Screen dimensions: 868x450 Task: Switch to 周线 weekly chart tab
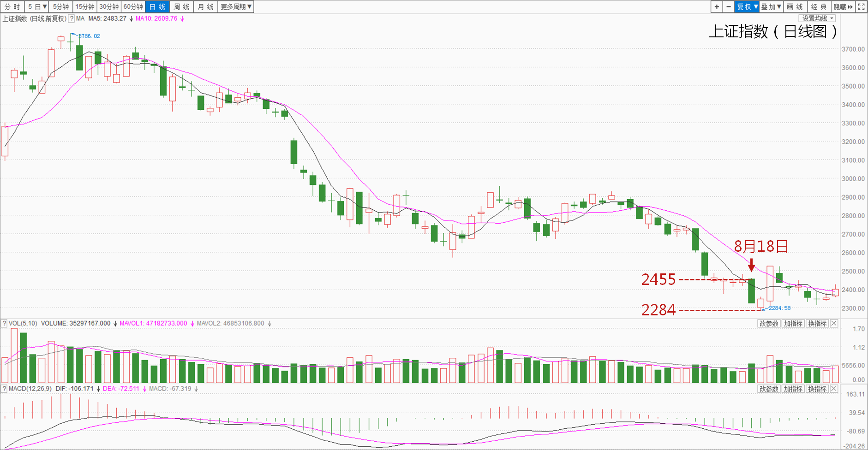[x=181, y=7]
